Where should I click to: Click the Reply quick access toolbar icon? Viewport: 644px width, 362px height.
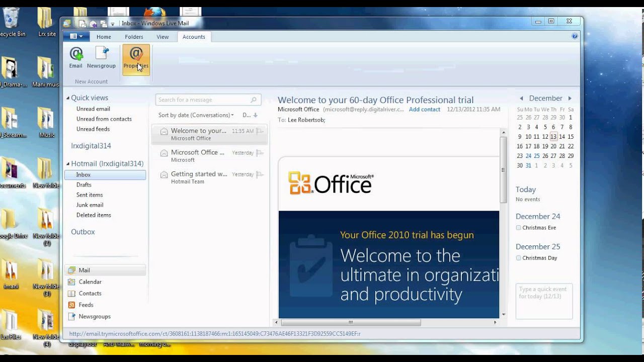[93, 24]
